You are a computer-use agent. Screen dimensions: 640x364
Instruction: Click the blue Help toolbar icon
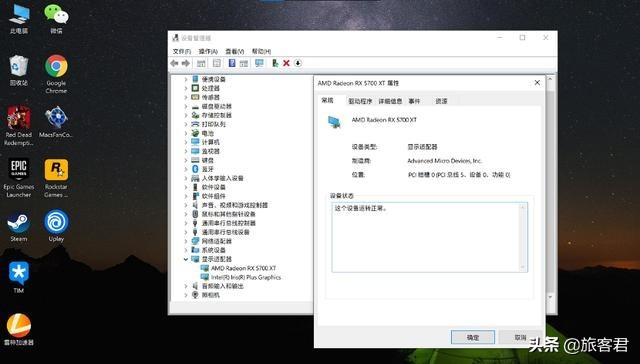(x=232, y=63)
